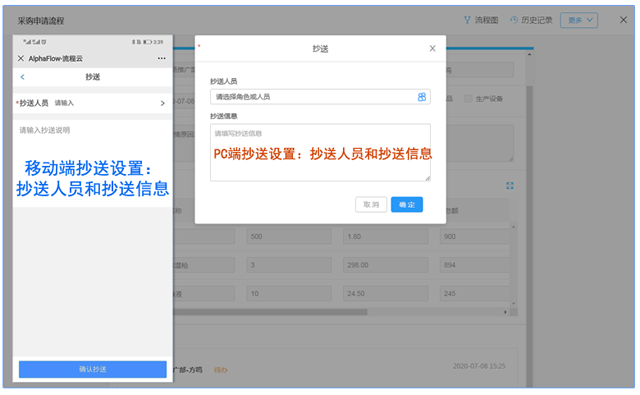640x395 pixels.
Task: Click the fullscreen expand icon above table
Action: pos(510,186)
